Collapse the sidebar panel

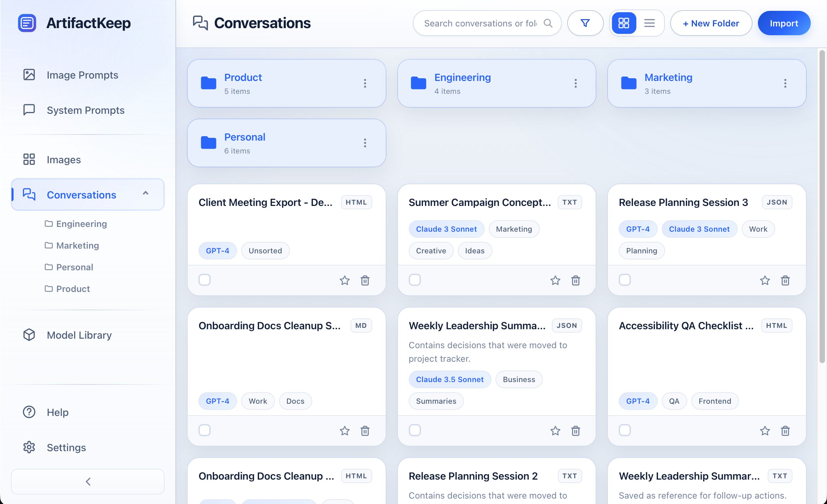point(88,481)
